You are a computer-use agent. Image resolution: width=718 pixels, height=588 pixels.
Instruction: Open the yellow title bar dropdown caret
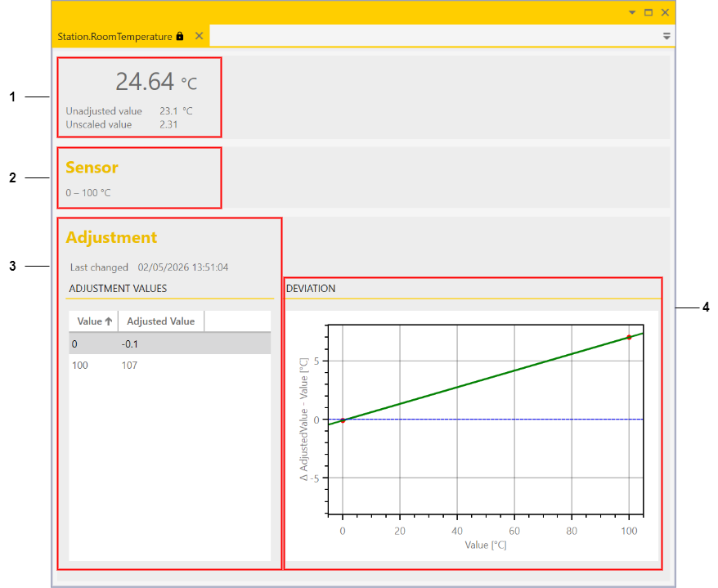point(631,12)
